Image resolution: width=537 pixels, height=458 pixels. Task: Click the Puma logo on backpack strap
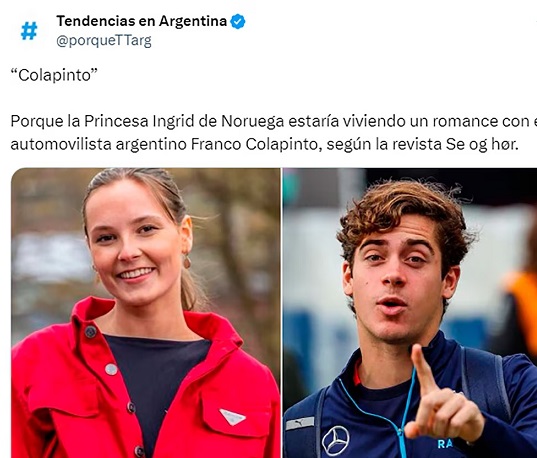tap(299, 423)
